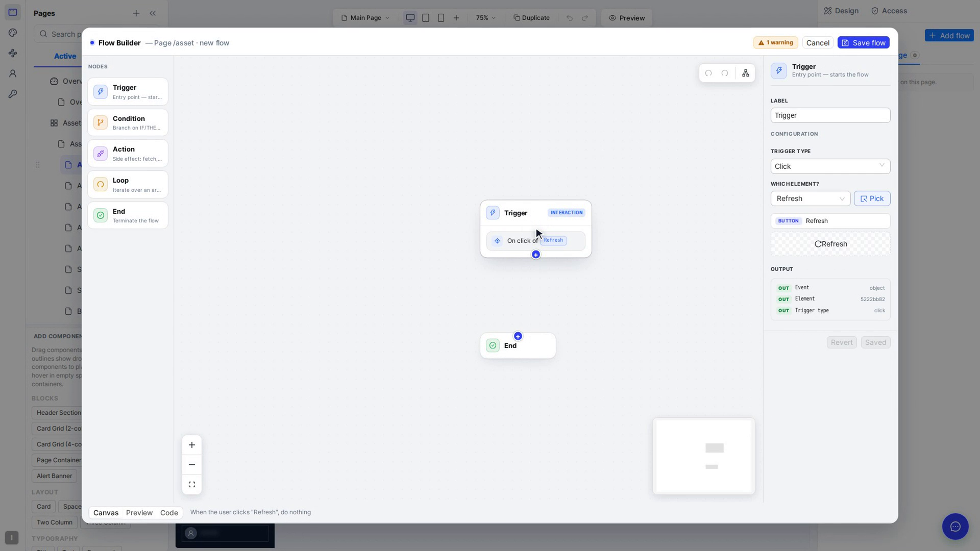Screen dimensions: 980x551
Task: Open the chat support bubble icon
Action: click(x=955, y=527)
